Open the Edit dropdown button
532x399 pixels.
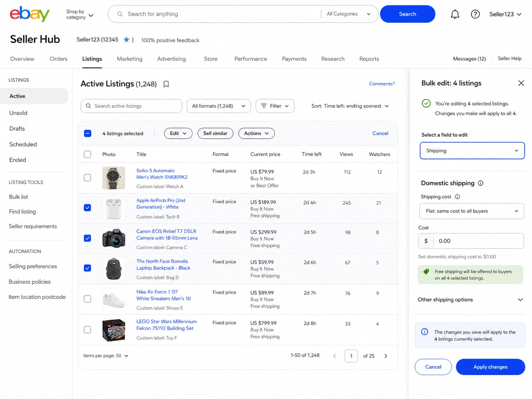178,133
